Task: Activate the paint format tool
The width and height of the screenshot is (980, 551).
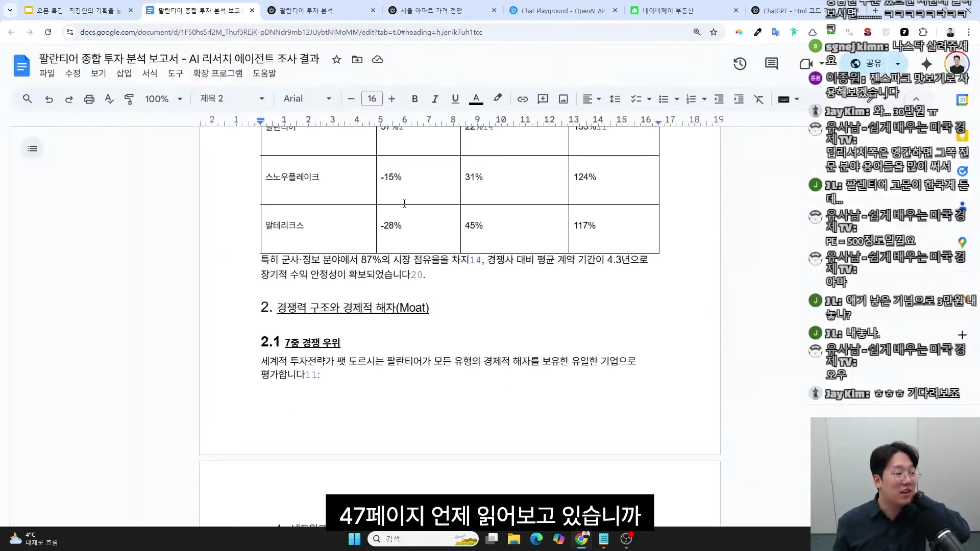Action: (129, 99)
